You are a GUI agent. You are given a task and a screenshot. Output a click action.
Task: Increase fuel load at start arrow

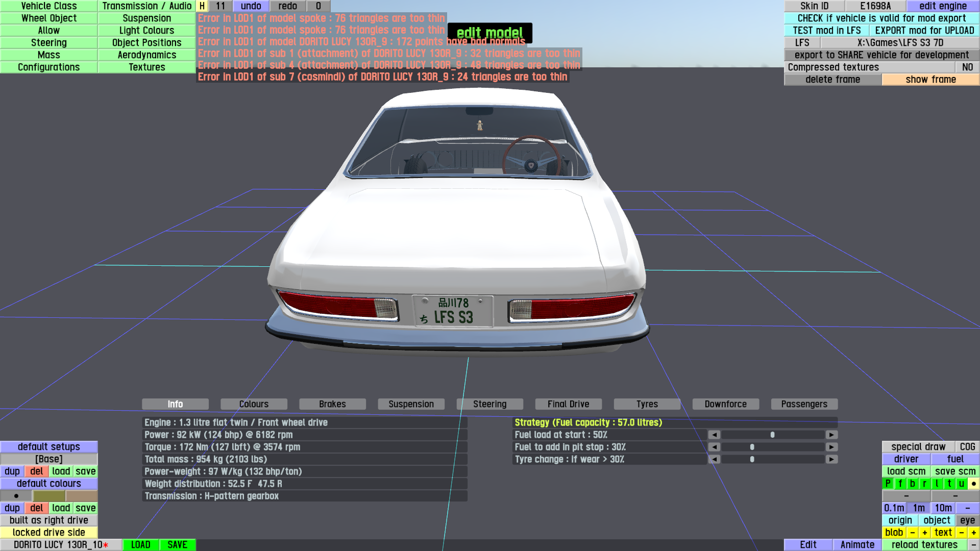(831, 435)
